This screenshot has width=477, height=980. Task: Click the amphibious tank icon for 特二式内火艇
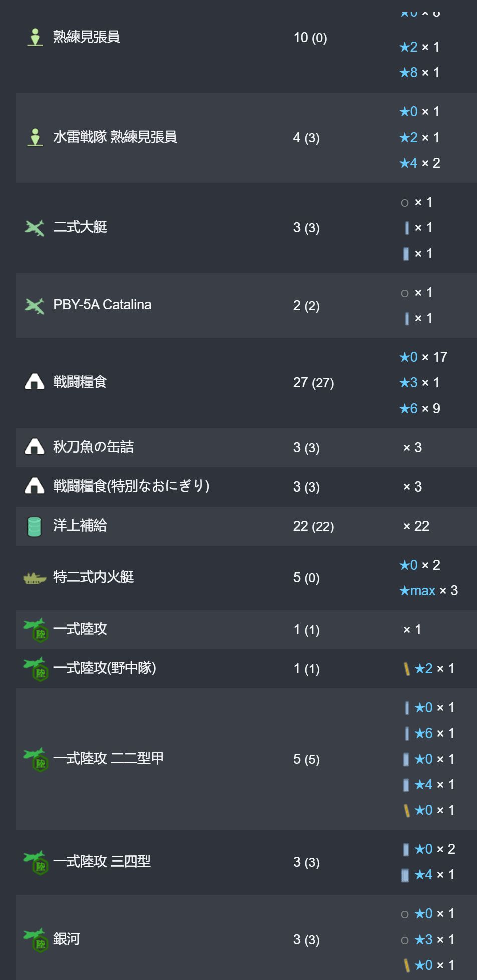coord(35,578)
